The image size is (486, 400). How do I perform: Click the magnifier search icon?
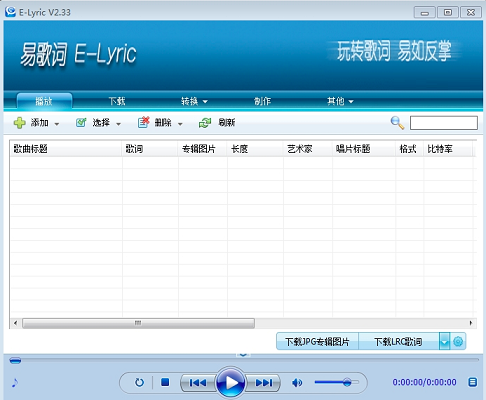pyautogui.click(x=397, y=123)
